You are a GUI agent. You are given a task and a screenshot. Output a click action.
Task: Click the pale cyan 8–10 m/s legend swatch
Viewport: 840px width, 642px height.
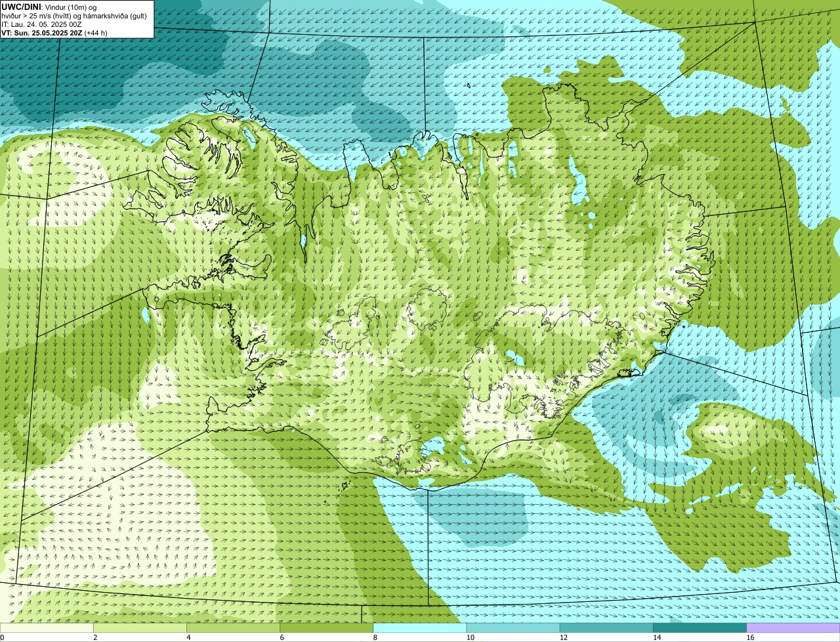click(x=419, y=628)
